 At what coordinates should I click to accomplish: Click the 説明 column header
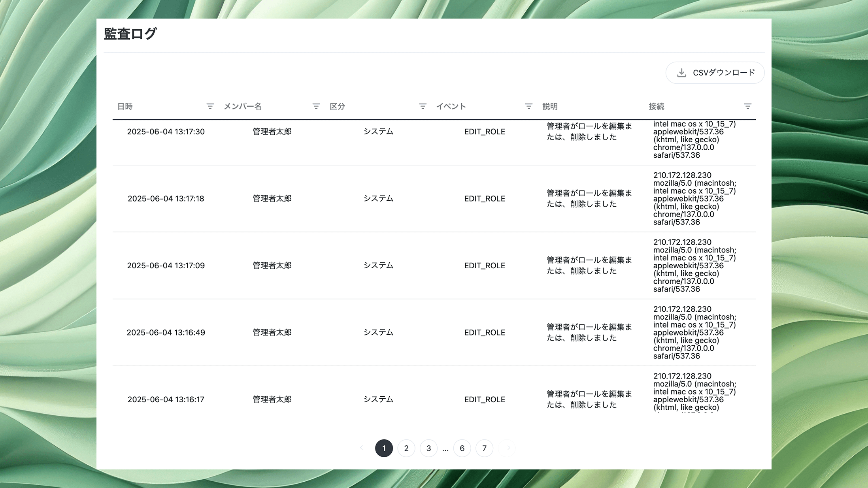550,106
